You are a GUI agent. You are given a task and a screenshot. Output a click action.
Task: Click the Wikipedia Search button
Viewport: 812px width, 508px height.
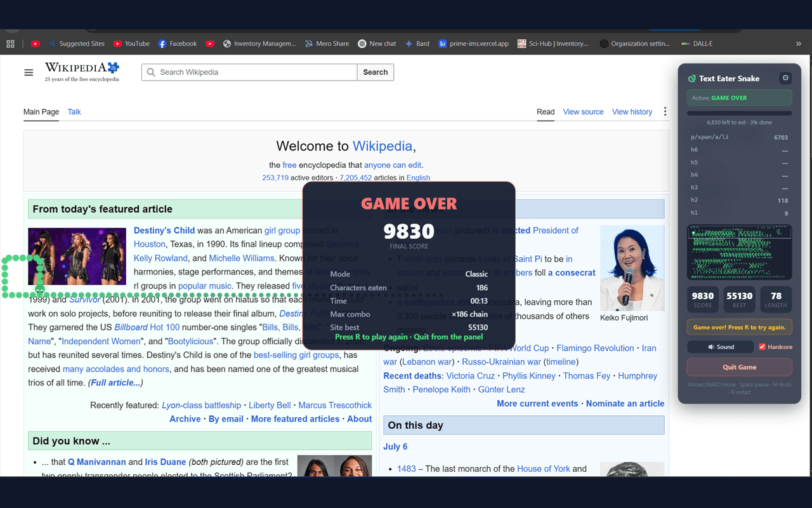click(x=376, y=72)
